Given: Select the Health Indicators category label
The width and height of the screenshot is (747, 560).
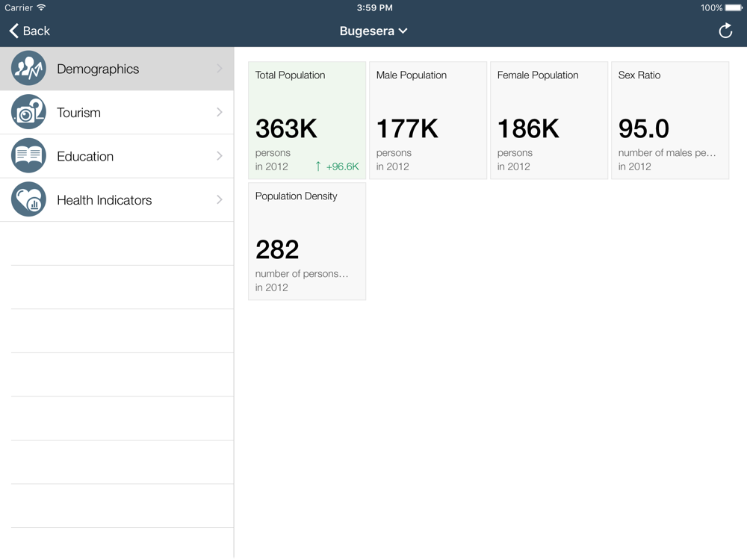Looking at the screenshot, I should pos(104,200).
